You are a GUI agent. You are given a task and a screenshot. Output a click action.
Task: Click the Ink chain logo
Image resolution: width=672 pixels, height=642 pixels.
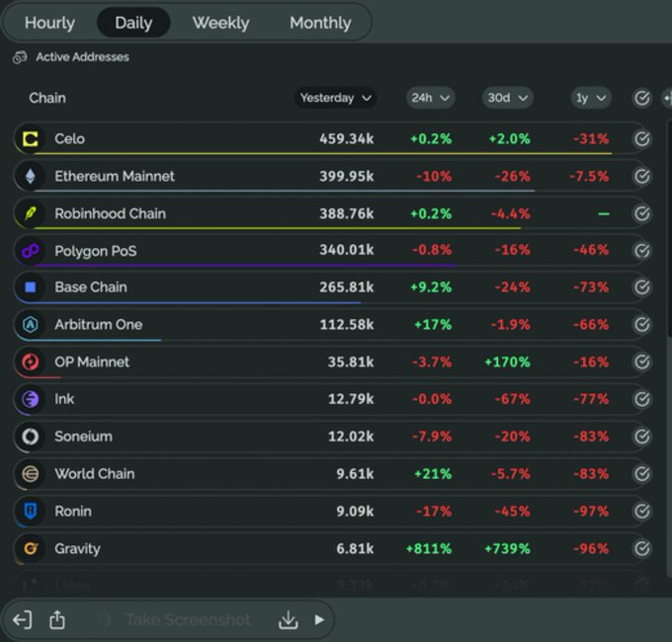pyautogui.click(x=30, y=399)
